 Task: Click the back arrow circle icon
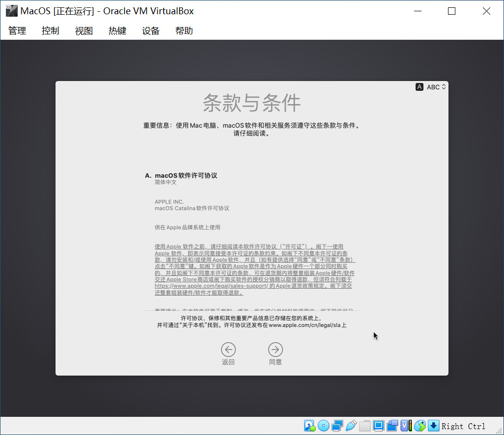[x=228, y=350]
